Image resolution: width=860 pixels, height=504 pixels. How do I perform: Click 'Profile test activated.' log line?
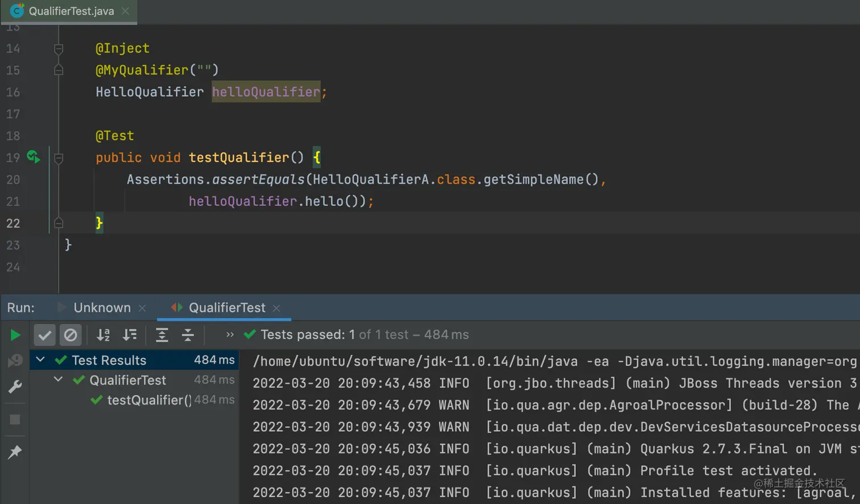click(535, 471)
